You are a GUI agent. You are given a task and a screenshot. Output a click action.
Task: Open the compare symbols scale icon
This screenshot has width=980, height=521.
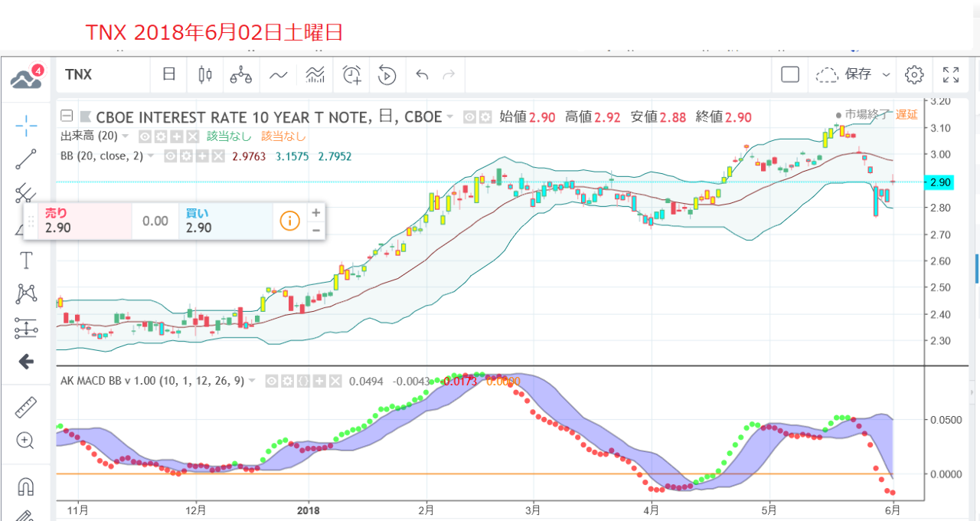coord(240,74)
